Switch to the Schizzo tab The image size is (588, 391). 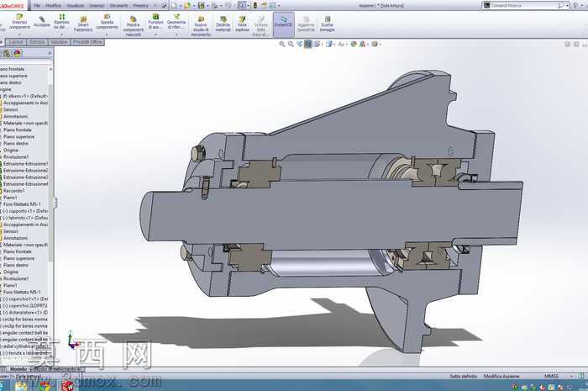[x=37, y=42]
